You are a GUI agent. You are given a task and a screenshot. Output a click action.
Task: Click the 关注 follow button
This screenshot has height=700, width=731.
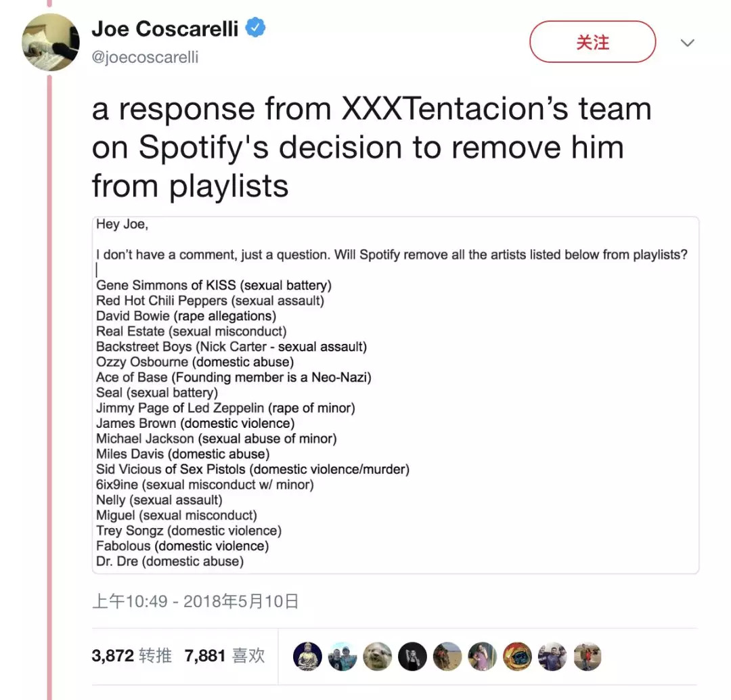[592, 43]
